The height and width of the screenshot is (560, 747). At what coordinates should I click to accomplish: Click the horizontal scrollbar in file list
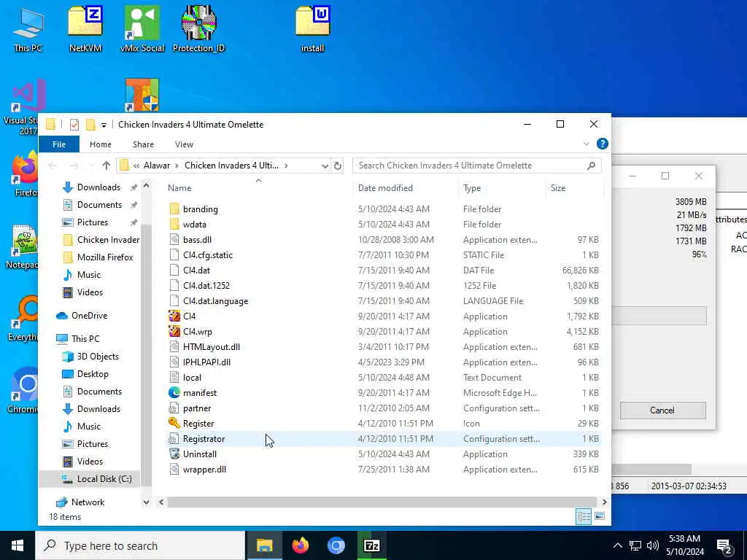[382, 502]
